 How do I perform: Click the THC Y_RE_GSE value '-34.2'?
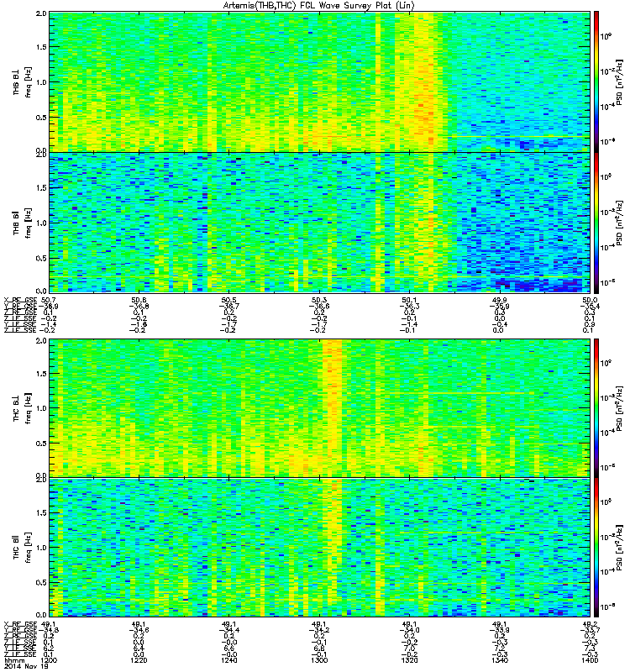click(319, 630)
